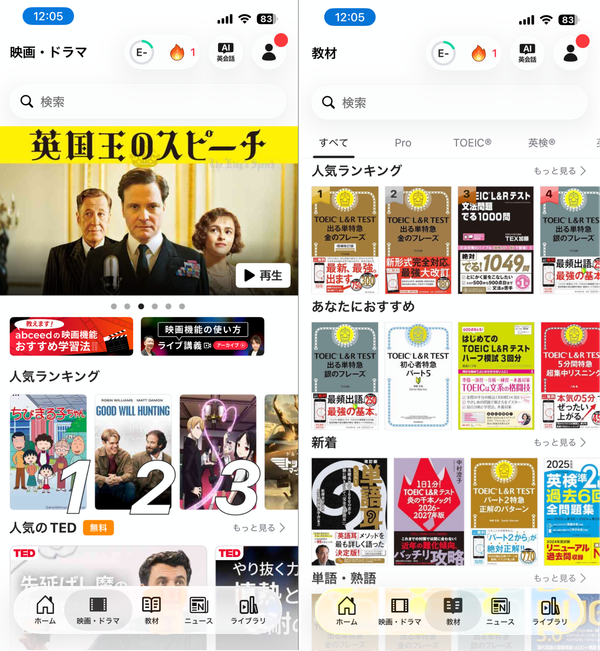The height and width of the screenshot is (651, 600).
Task: Tap もっと見る beside 新着
Action: point(560,443)
